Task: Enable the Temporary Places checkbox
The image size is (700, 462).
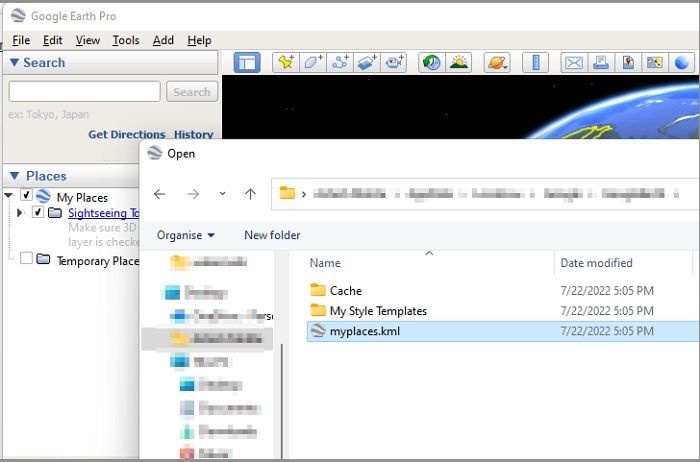Action: pyautogui.click(x=27, y=260)
